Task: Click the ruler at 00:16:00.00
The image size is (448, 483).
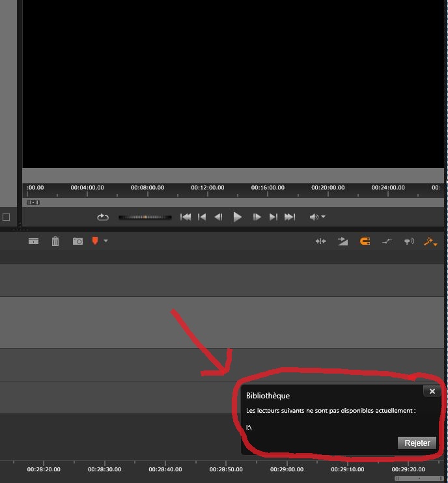Action: click(268, 187)
